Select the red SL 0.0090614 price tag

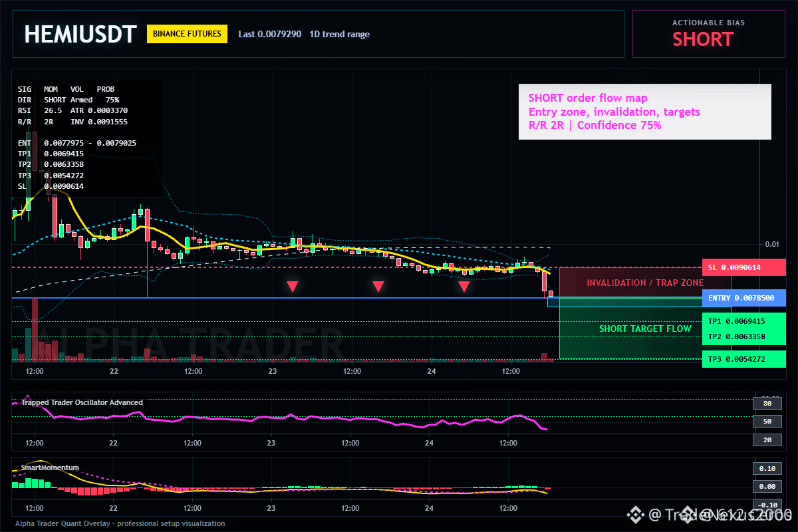[743, 267]
